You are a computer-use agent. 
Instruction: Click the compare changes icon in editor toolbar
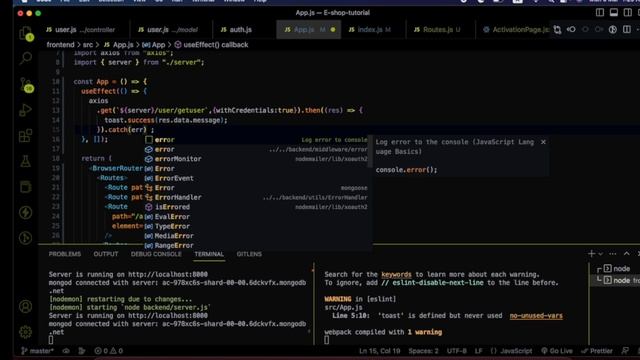pyautogui.click(x=557, y=29)
